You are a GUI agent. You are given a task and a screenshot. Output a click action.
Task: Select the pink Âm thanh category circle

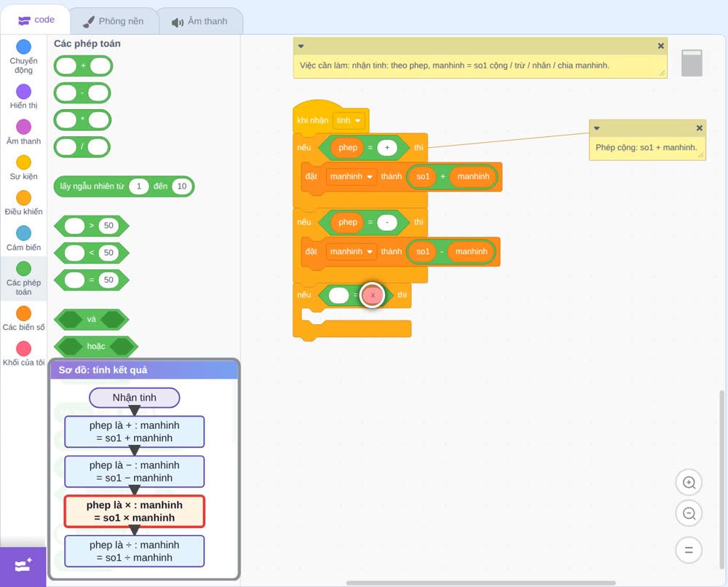coord(23,126)
